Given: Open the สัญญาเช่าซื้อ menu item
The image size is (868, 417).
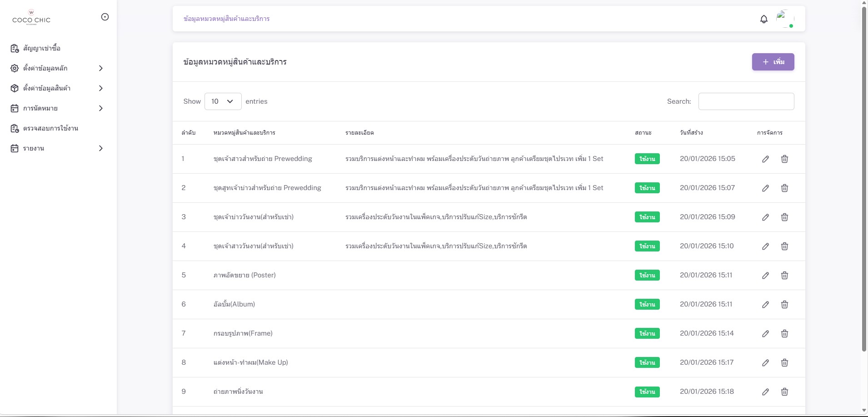Looking at the screenshot, I should point(41,48).
